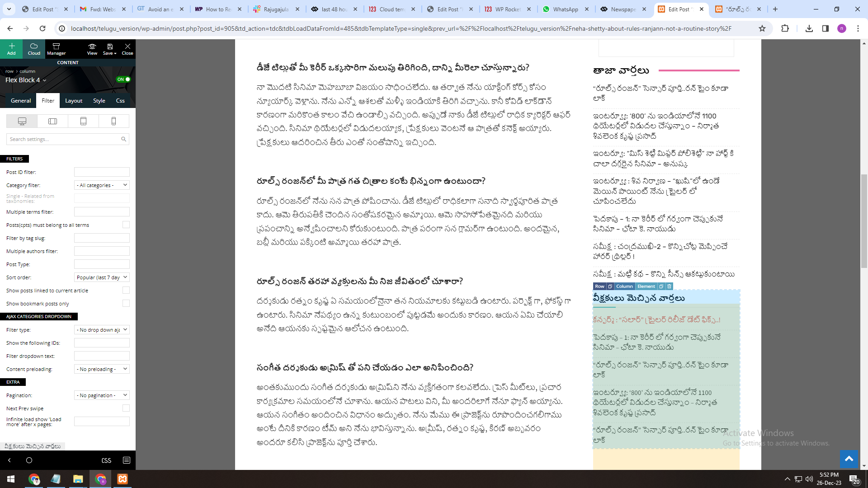Expand the Flex Block 4 element chevron

point(44,80)
